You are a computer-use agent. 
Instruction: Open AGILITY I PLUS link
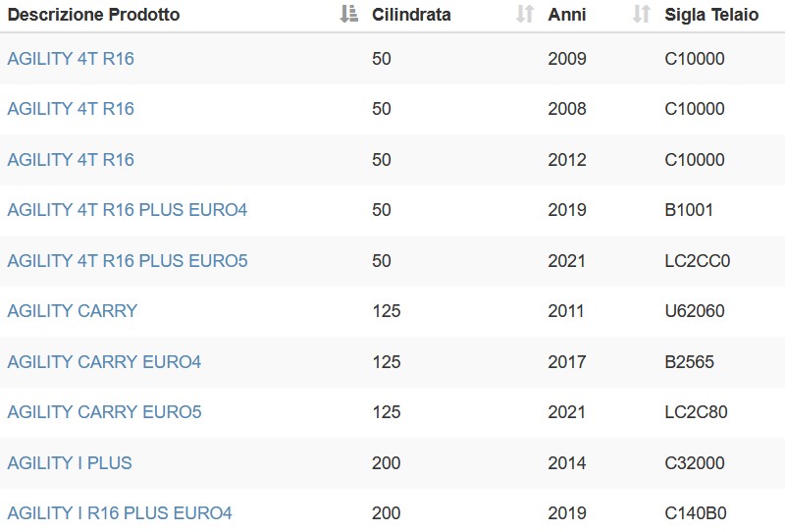click(70, 463)
